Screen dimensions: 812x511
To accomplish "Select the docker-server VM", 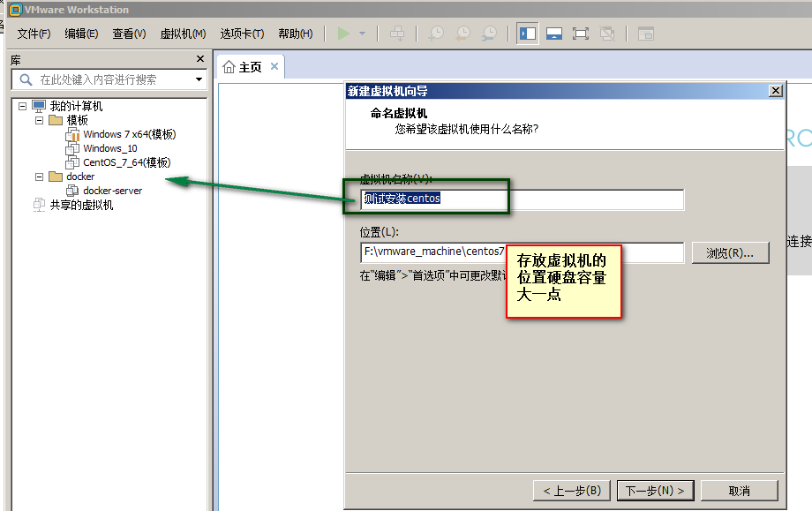I will [112, 191].
